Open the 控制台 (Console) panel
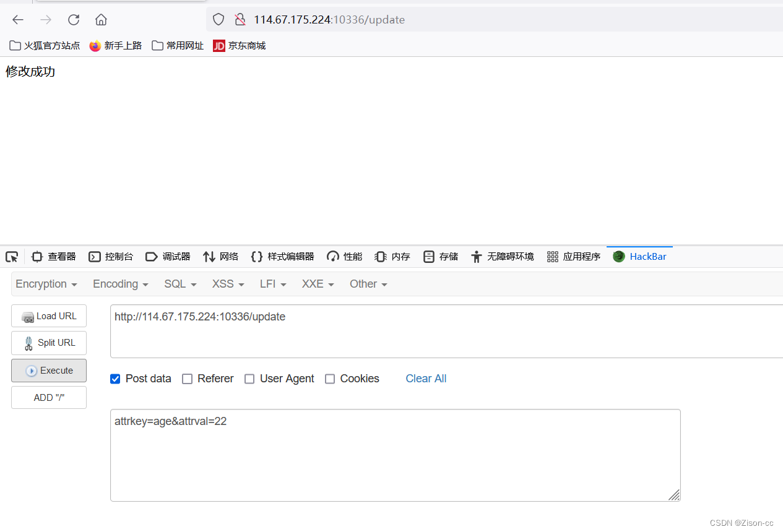Image resolution: width=783 pixels, height=532 pixels. (111, 256)
